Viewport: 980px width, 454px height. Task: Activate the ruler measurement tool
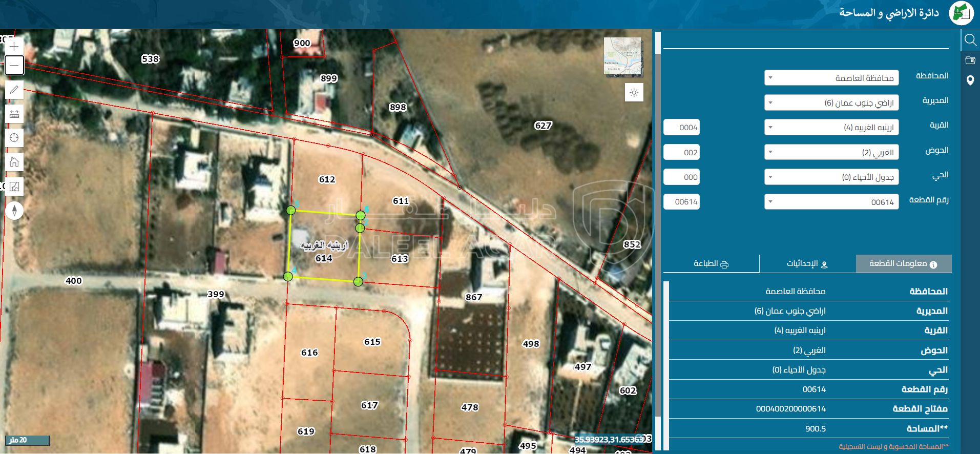pos(14,114)
